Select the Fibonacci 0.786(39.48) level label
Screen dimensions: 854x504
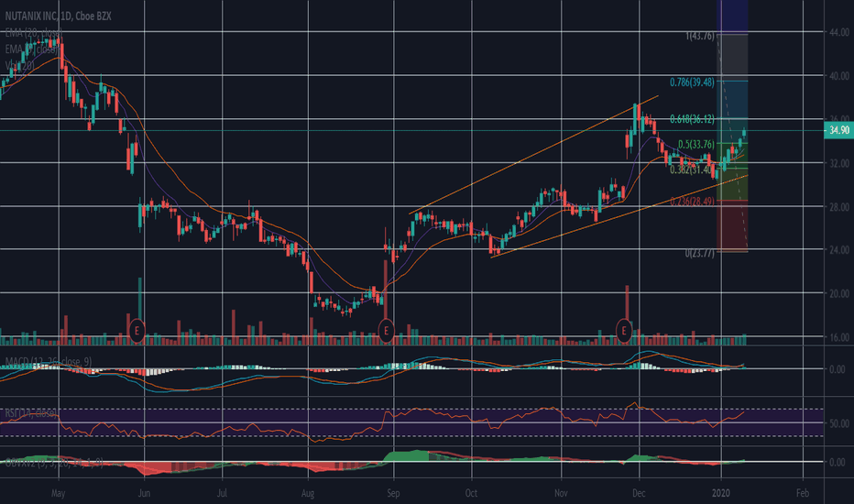point(692,82)
